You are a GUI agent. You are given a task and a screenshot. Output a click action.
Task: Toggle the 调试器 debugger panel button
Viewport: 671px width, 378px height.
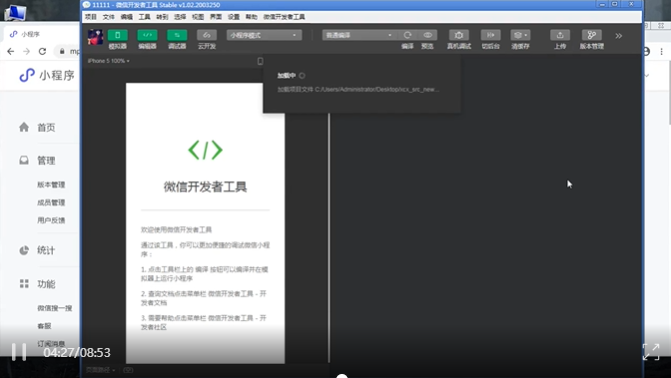[177, 35]
